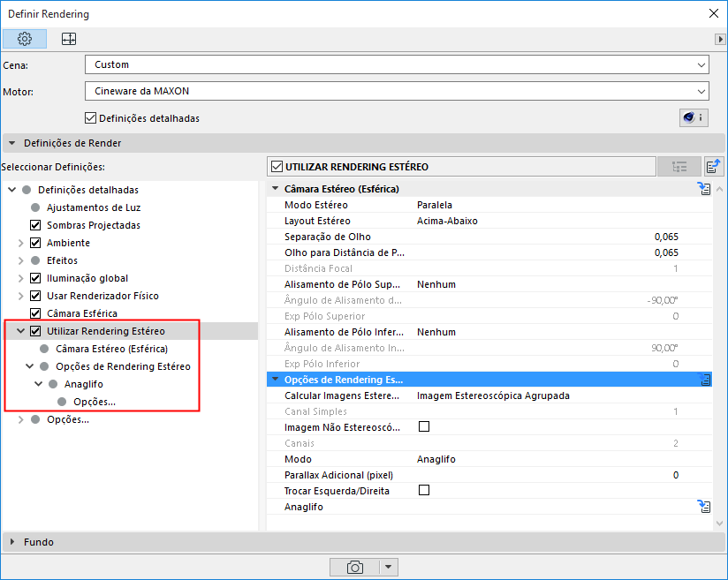The image size is (728, 580).
Task: Click the settings list scroll down arrow
Action: (720, 524)
